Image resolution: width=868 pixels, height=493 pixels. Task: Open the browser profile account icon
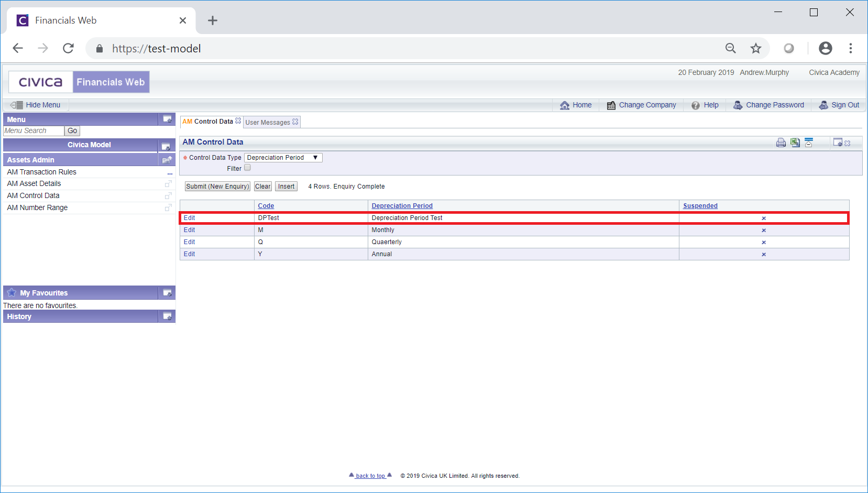(x=826, y=48)
